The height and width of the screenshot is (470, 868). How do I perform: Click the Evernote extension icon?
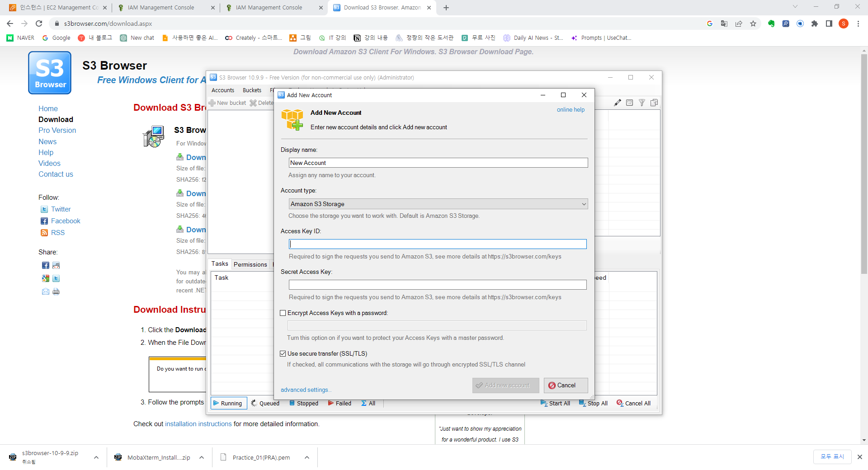(771, 23)
